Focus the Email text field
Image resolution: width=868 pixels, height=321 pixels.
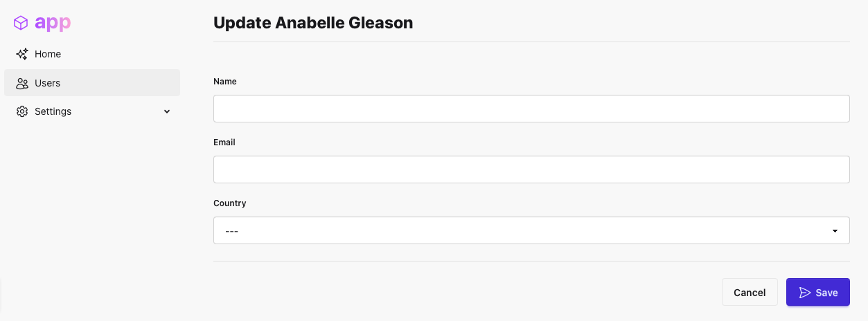point(531,169)
